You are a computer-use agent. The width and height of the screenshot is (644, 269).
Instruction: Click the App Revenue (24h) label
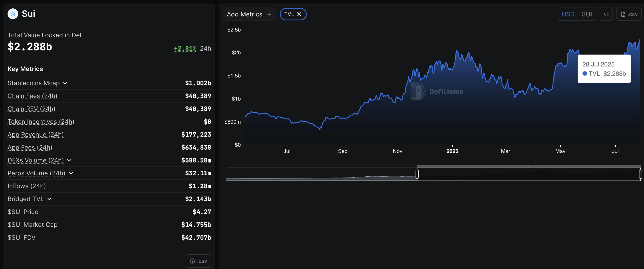(x=36, y=134)
